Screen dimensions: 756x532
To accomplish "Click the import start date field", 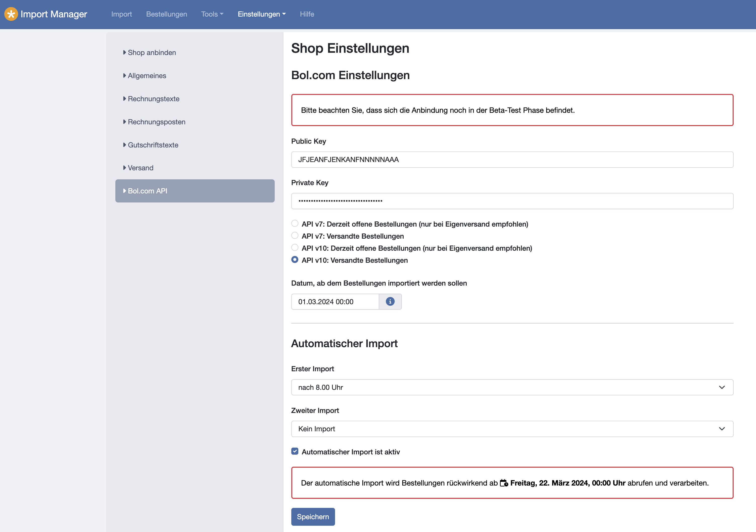I will pos(335,302).
